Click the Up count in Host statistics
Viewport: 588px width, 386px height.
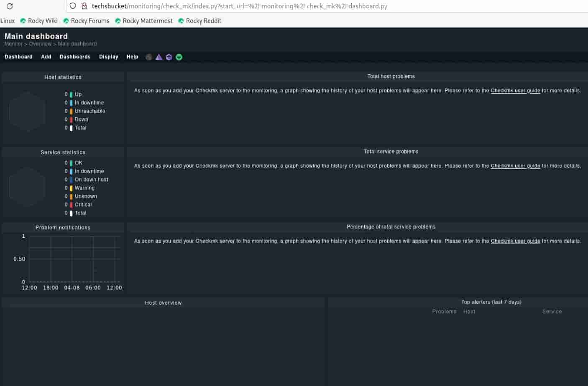[x=66, y=94]
